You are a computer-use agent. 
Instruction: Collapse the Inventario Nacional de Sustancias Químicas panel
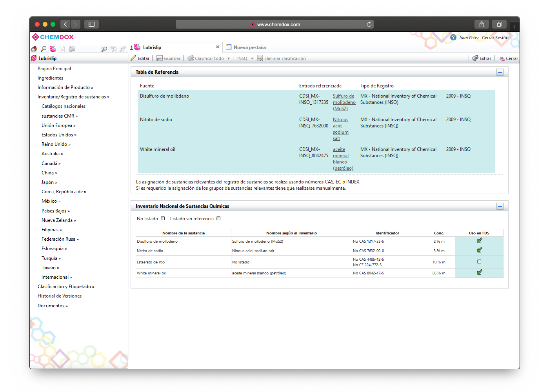tap(500, 206)
